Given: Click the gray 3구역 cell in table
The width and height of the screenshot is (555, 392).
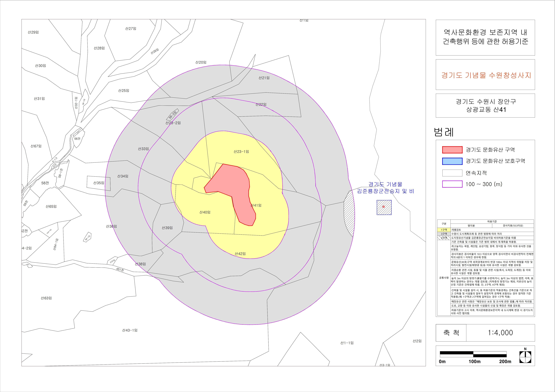Looking at the screenshot, I should 444,234.
